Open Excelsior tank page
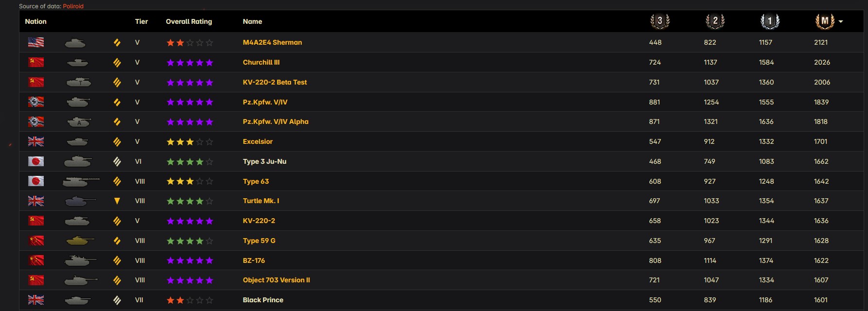Image resolution: width=868 pixels, height=311 pixels. [258, 141]
